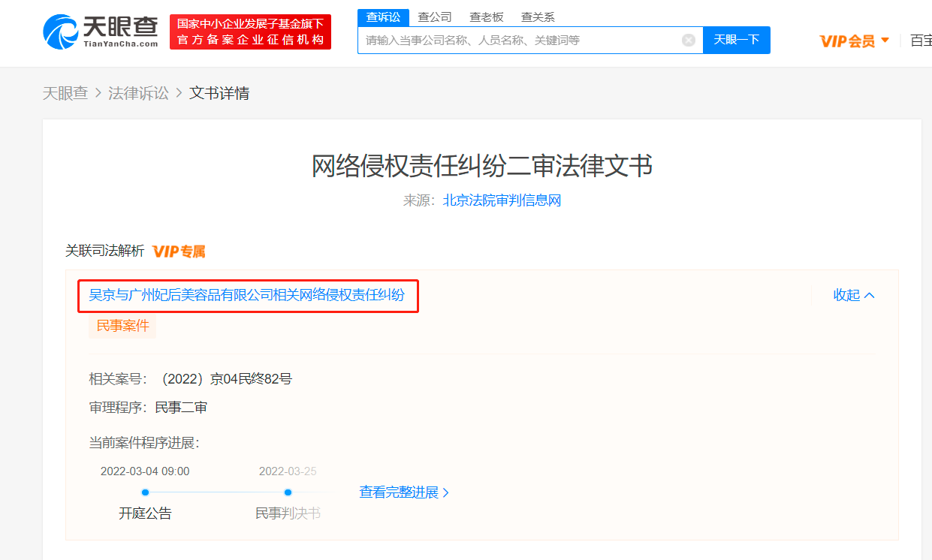Switch to the 查公司 tab
Image resolution: width=932 pixels, height=560 pixels.
(x=434, y=17)
